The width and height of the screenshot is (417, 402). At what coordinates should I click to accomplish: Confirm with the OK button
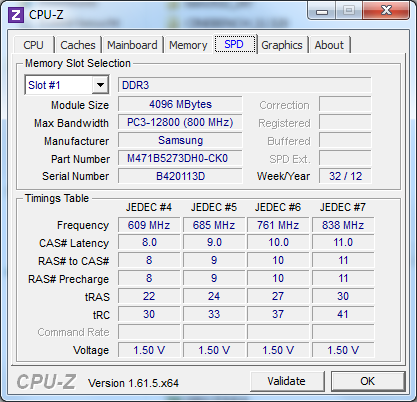click(368, 381)
